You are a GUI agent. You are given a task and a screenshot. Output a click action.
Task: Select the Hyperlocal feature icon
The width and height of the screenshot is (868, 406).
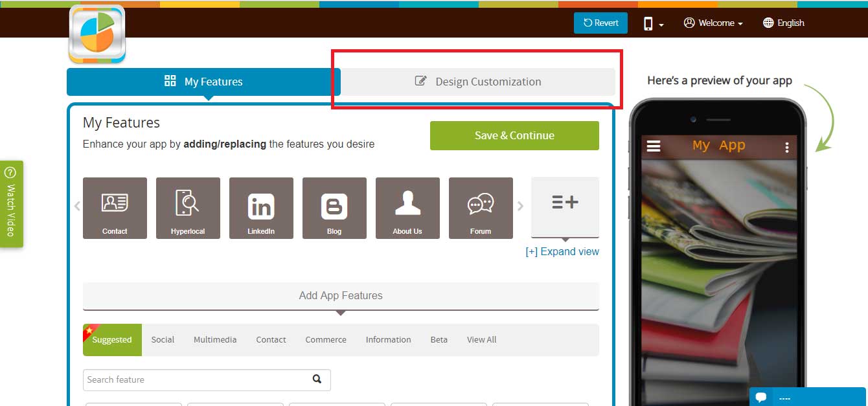pos(188,207)
